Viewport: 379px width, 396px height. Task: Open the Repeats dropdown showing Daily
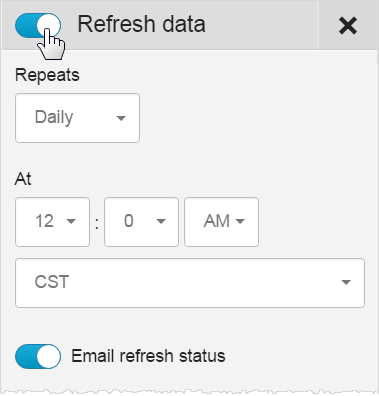77,118
